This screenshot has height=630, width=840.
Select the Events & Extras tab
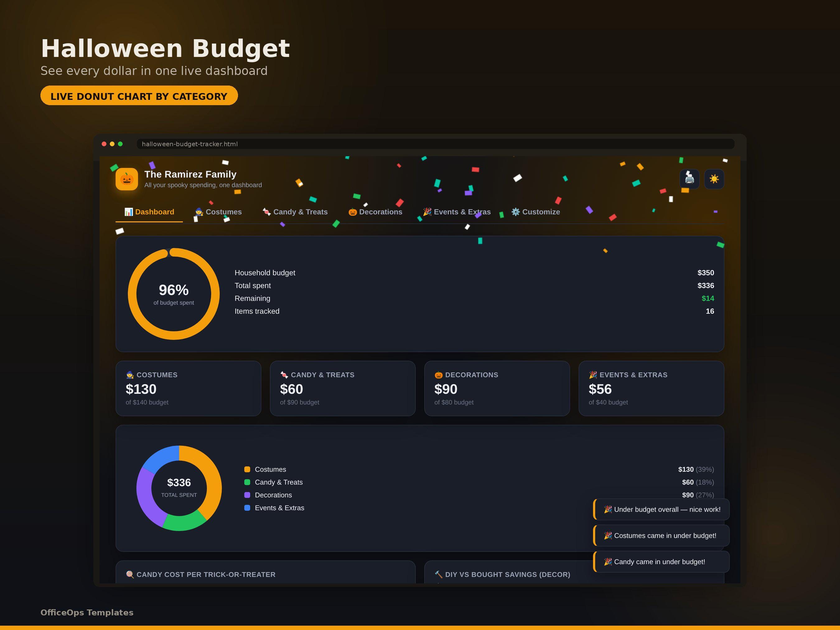click(x=457, y=212)
